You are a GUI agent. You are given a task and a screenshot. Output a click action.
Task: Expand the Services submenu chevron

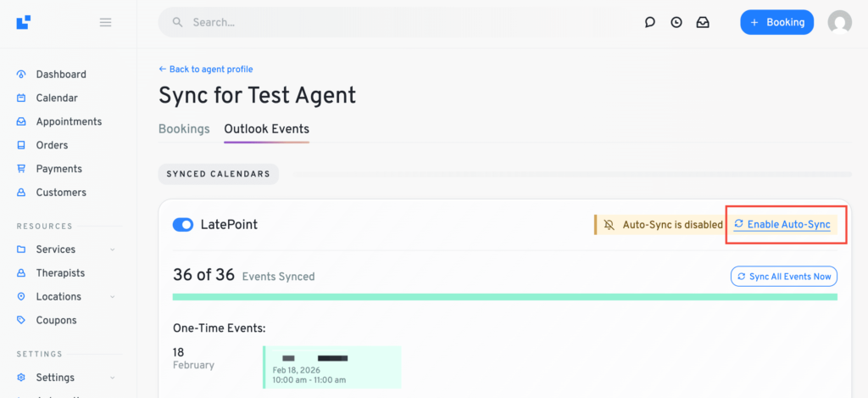tap(113, 249)
